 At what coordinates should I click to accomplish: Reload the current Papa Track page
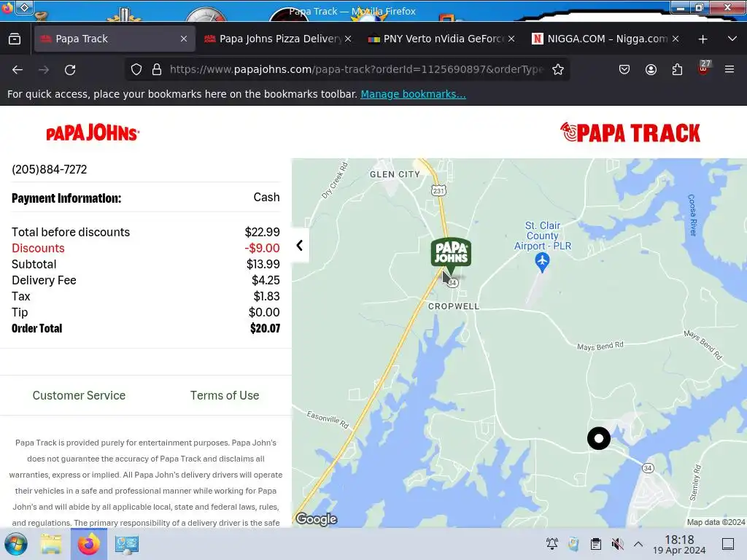pyautogui.click(x=70, y=70)
